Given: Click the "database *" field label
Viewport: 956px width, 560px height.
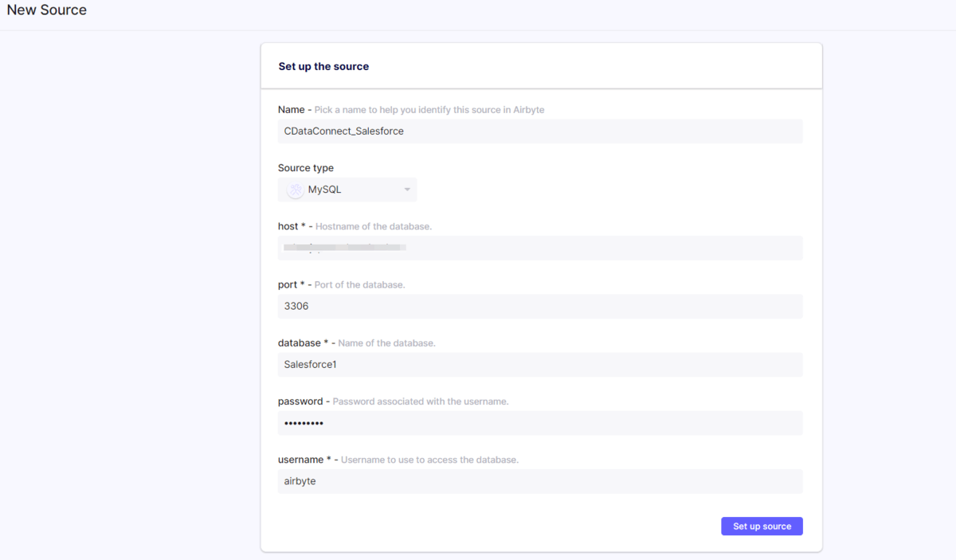Looking at the screenshot, I should pyautogui.click(x=303, y=343).
